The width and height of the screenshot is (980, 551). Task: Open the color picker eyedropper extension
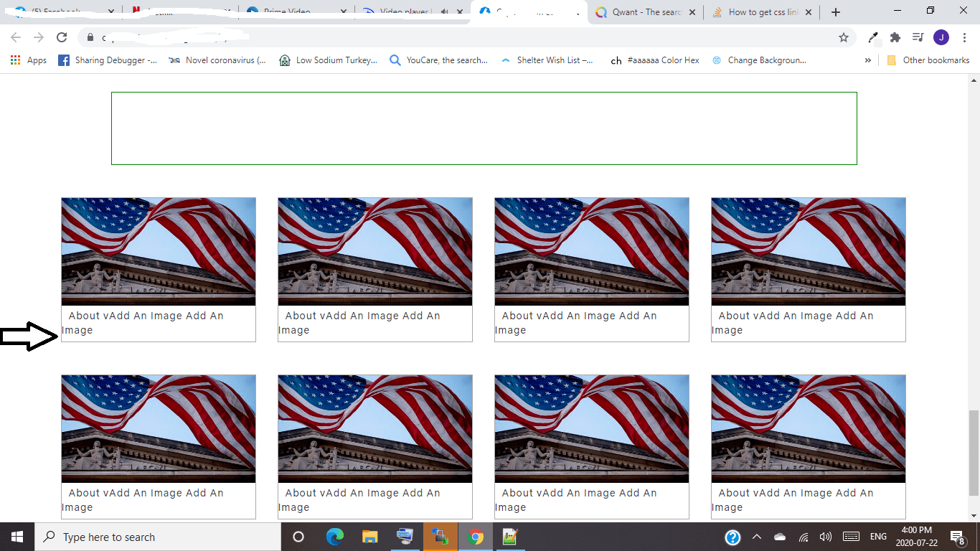click(x=873, y=37)
